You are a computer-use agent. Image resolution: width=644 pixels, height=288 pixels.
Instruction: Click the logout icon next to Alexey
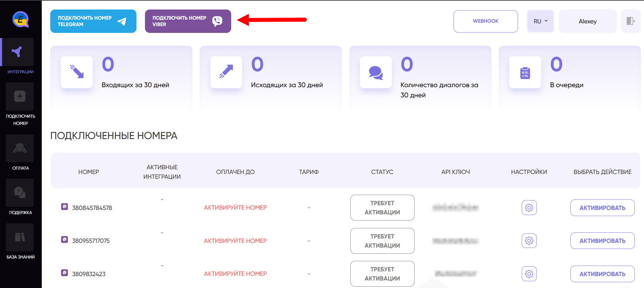point(630,21)
